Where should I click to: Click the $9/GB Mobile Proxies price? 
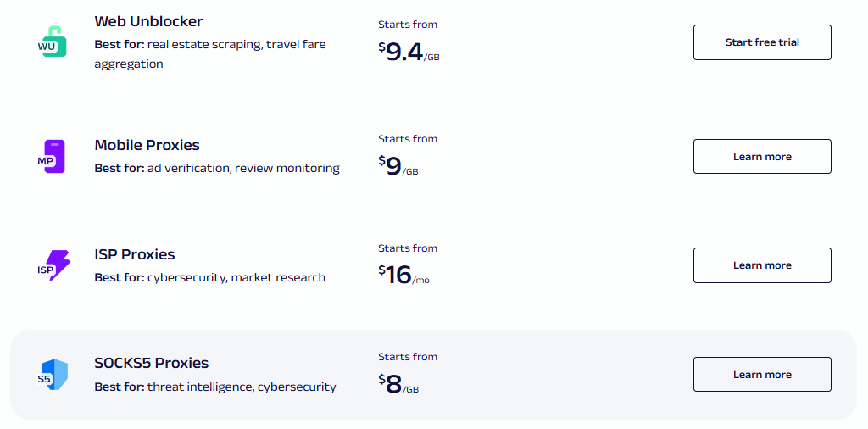click(x=398, y=166)
